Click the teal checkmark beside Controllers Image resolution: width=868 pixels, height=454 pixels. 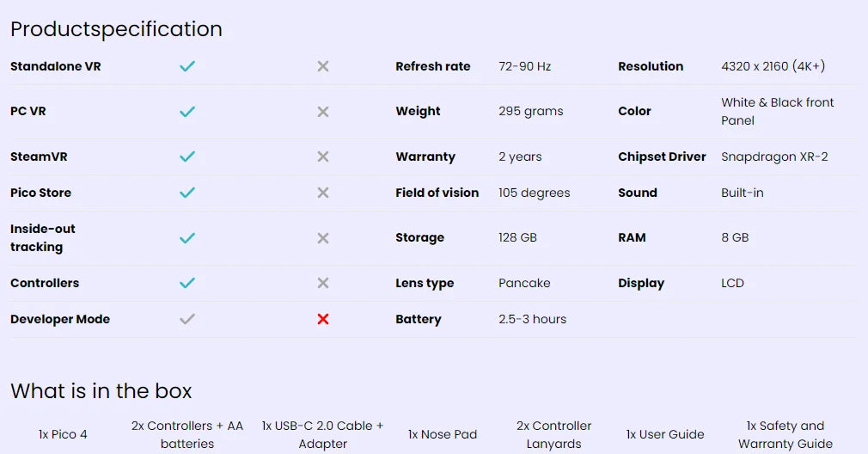pyautogui.click(x=187, y=283)
